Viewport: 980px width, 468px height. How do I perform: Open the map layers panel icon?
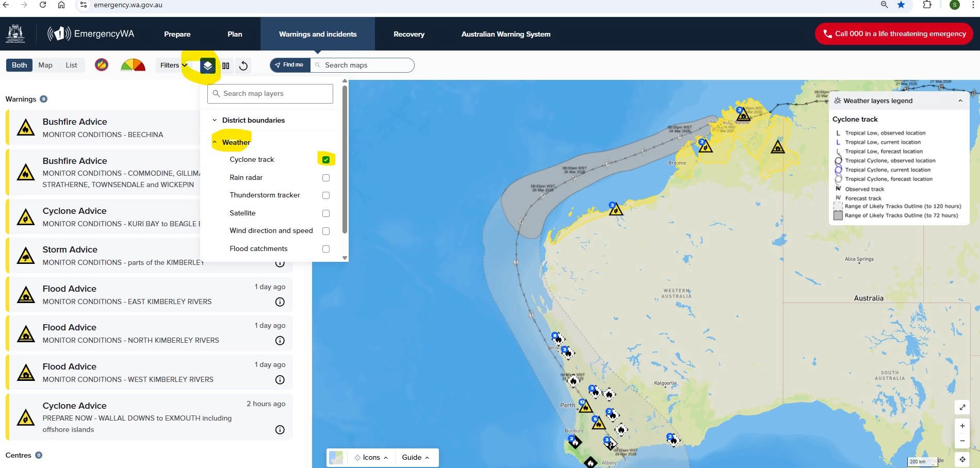207,65
